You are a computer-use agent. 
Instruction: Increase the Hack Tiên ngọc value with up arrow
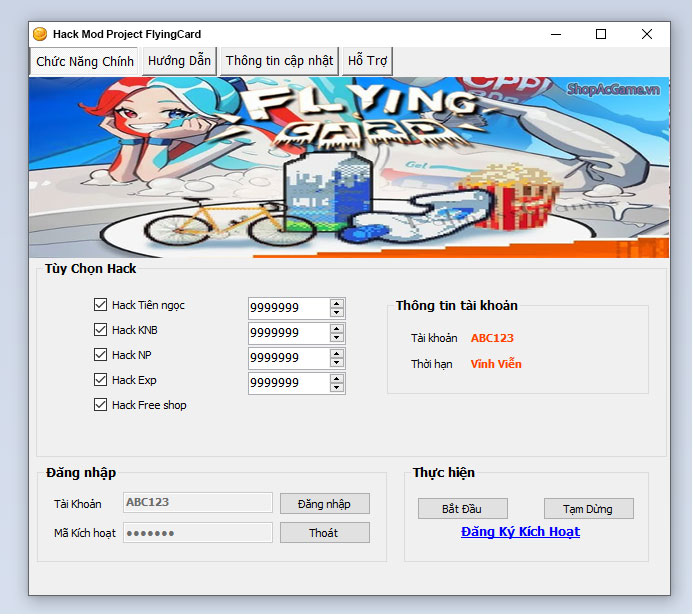tap(337, 304)
